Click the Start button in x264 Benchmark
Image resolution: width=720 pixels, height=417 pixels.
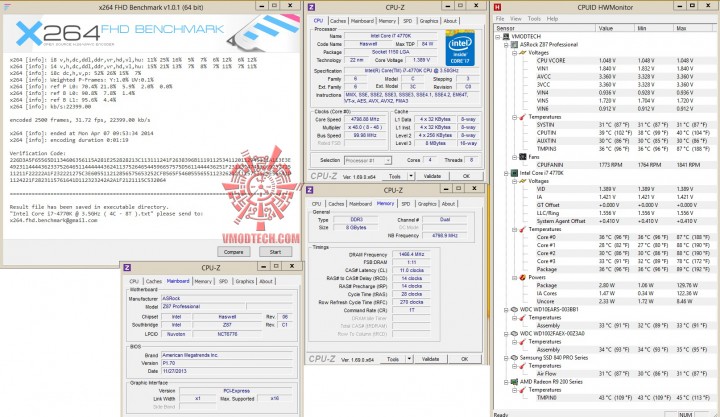[276, 252]
